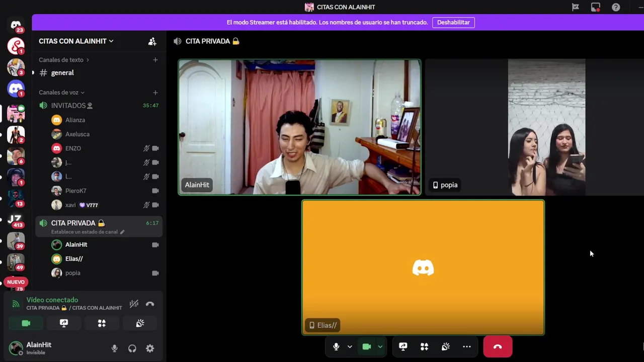Hang up with the red disconnect button

pos(498,346)
